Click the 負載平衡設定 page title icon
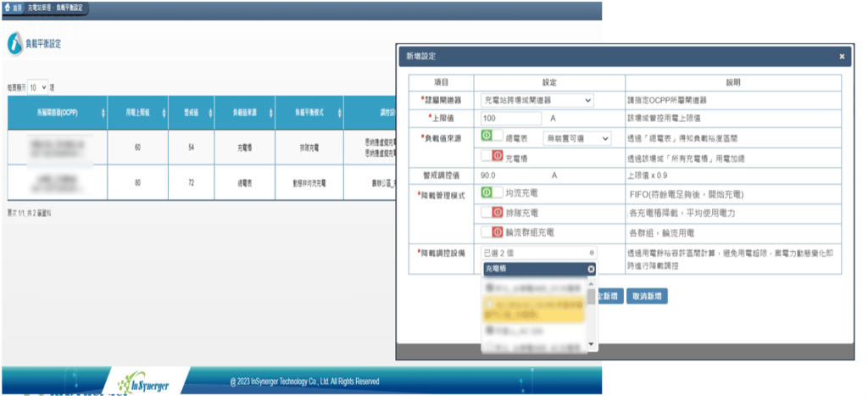The width and height of the screenshot is (868, 396). 15,44
